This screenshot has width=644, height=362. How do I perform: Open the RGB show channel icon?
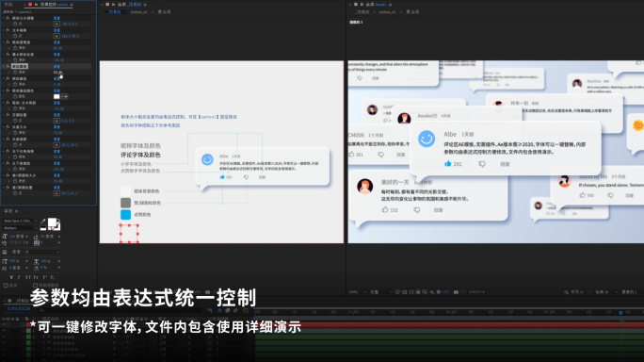coord(431,292)
